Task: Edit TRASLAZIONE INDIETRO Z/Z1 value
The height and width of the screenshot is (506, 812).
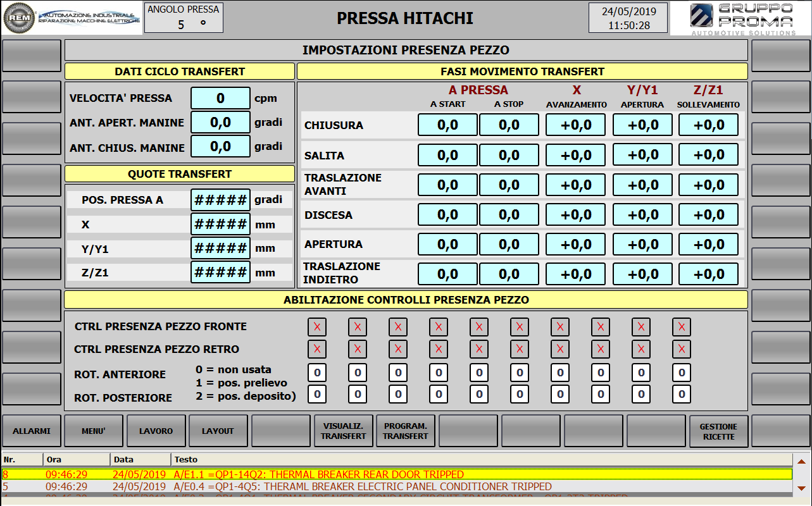Action: pyautogui.click(x=709, y=274)
